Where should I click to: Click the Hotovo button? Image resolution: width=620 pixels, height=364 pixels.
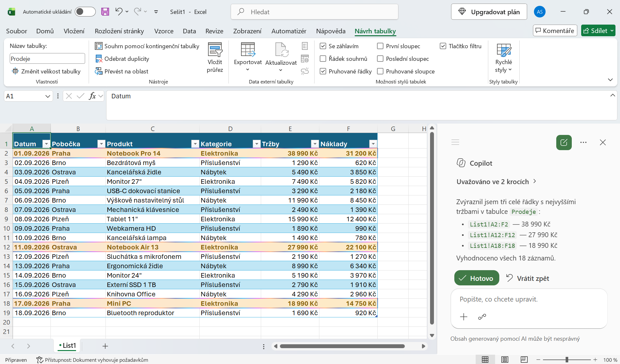(x=477, y=278)
